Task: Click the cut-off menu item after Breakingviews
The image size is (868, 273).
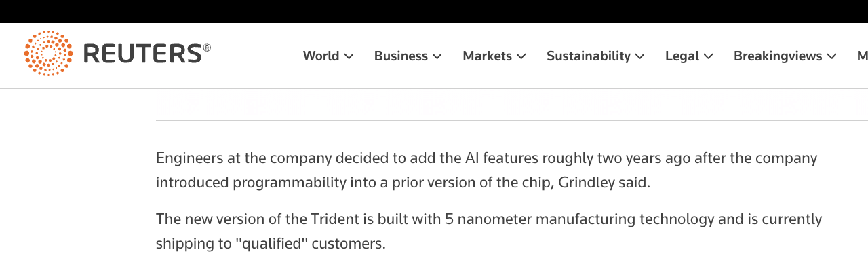Action: click(x=862, y=56)
